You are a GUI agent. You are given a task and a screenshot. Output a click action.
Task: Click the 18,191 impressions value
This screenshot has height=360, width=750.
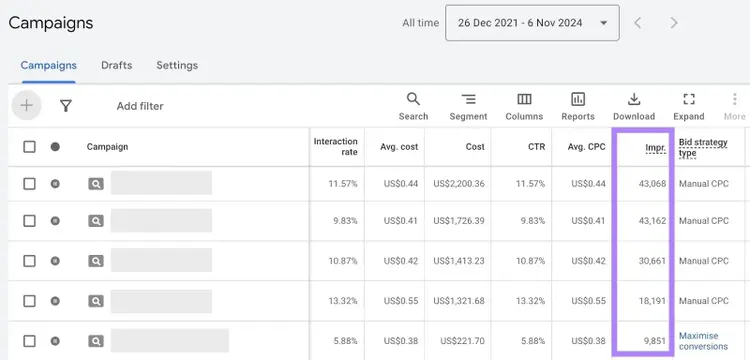652,301
